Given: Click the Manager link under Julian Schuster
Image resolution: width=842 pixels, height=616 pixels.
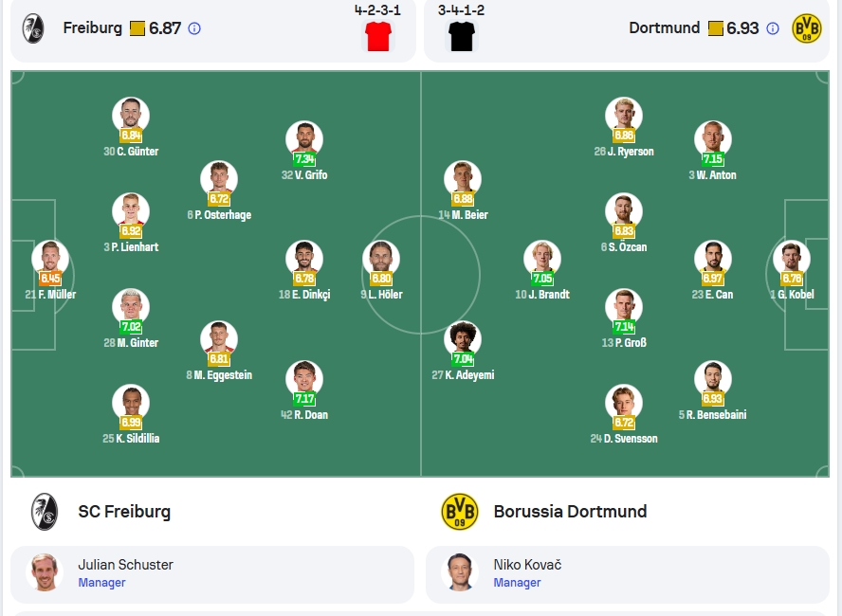Looking at the screenshot, I should 101,583.
